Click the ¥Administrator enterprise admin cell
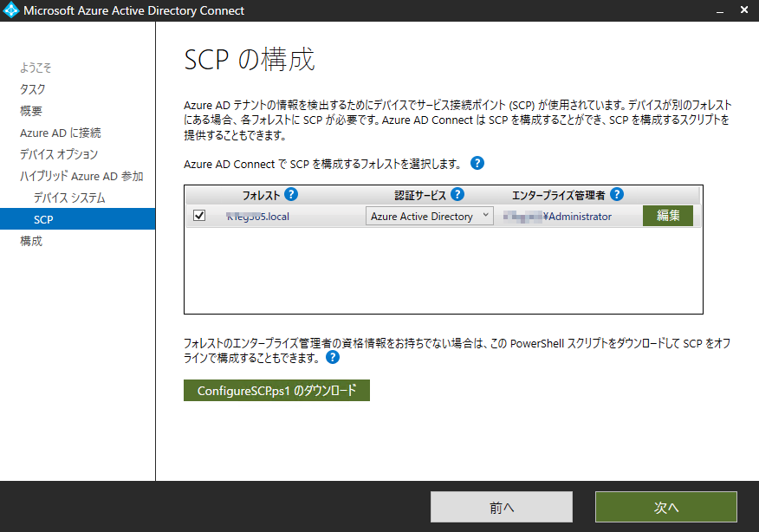This screenshot has width=759, height=532. point(557,217)
